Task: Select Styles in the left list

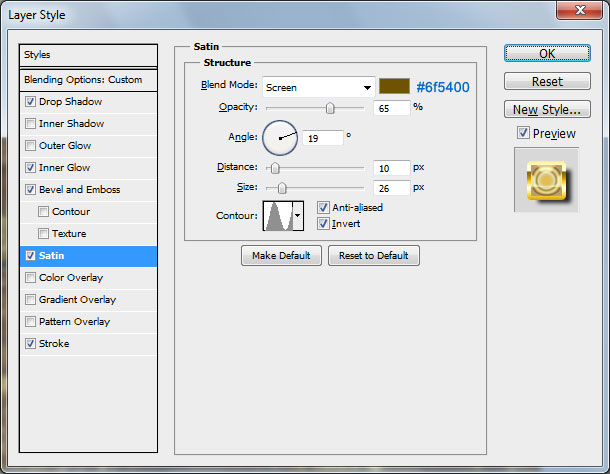Action: pos(88,55)
